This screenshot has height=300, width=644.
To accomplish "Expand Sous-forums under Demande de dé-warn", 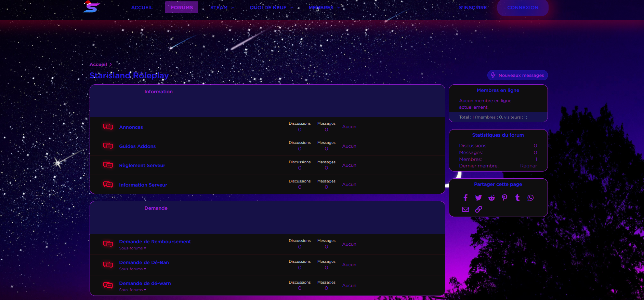I will 133,290.
